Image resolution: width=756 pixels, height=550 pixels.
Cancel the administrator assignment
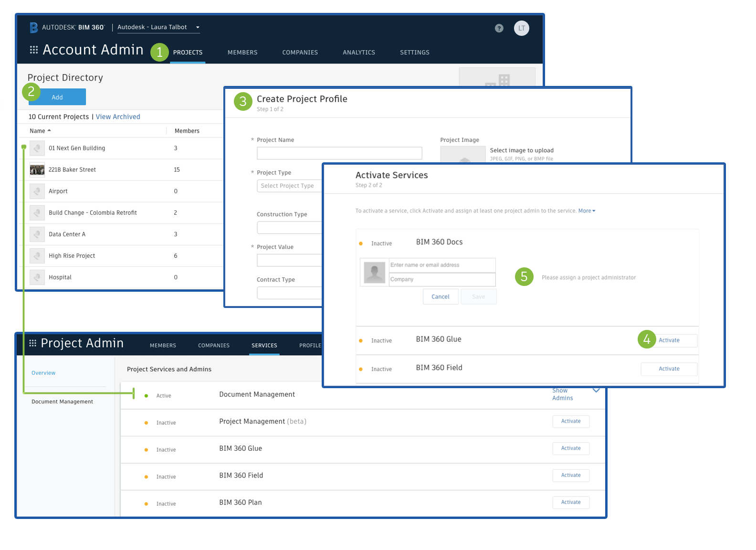441,296
